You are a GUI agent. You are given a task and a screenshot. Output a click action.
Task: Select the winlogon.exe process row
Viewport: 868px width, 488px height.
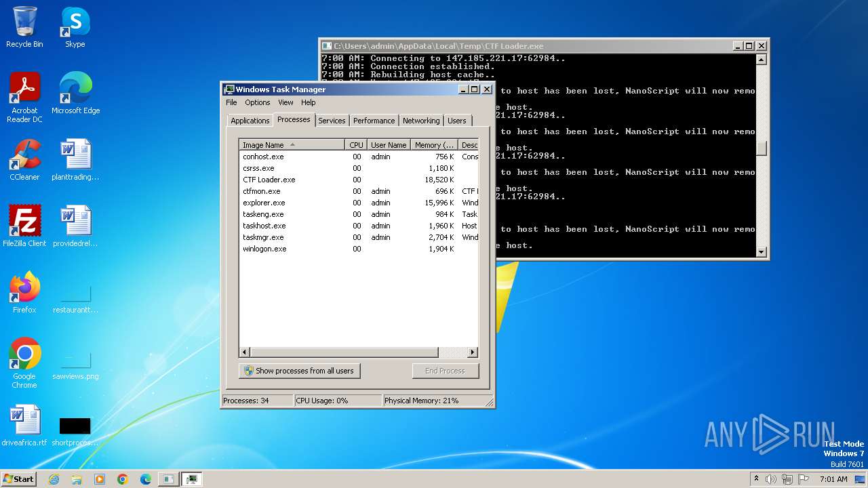pyautogui.click(x=359, y=249)
